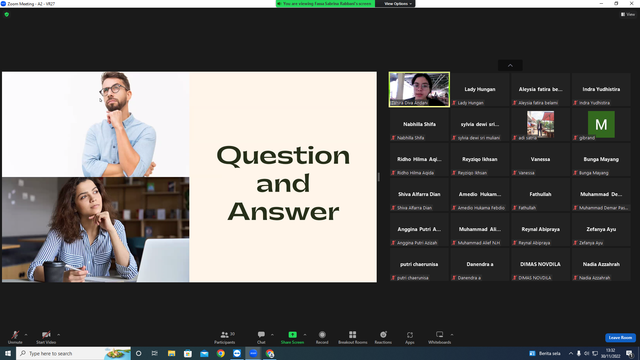Image resolution: width=640 pixels, height=360 pixels.
Task: Select the Reynal Abipraya participant tile
Action: pyautogui.click(x=540, y=230)
